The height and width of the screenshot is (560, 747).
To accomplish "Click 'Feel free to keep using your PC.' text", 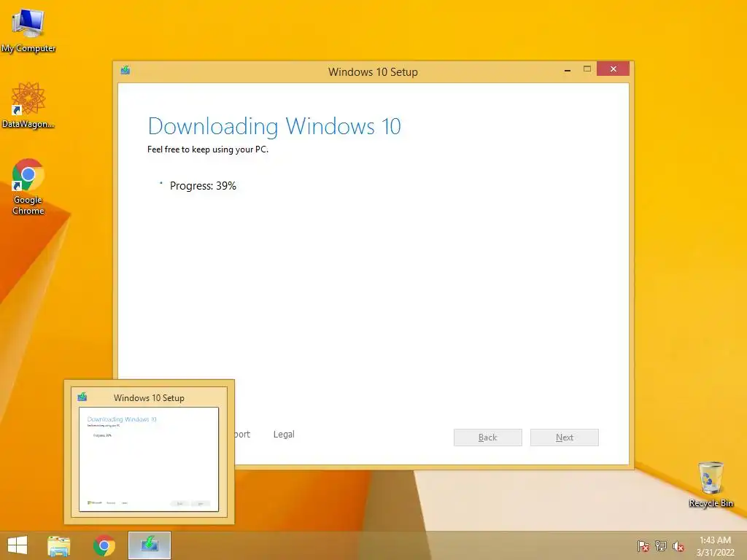I will (208, 149).
